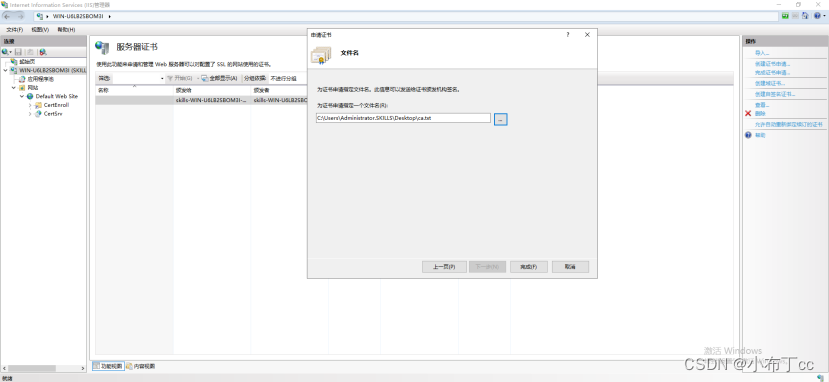Expand the CertSrv node
Image resolution: width=829 pixels, height=382 pixels.
pyautogui.click(x=30, y=114)
